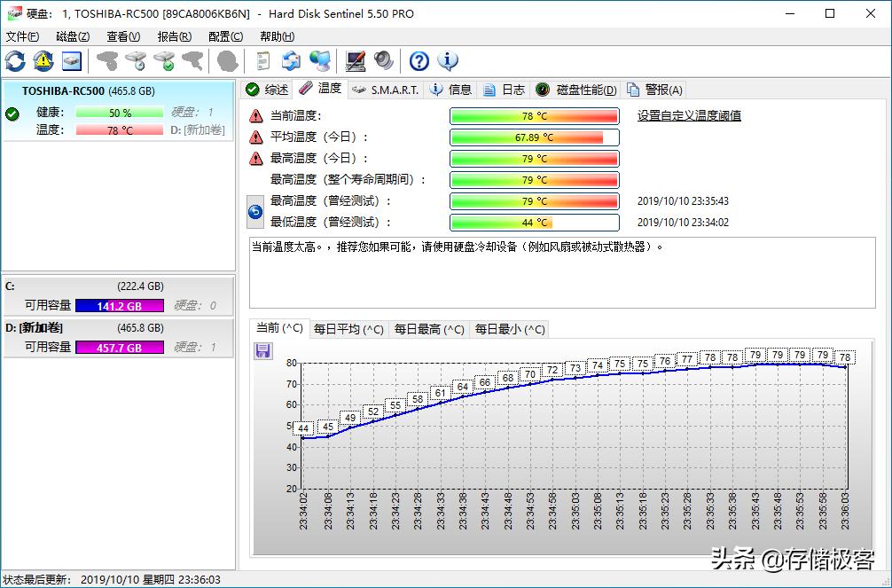Click the speaker alert sound toolbar icon
This screenshot has height=588, width=892.
pos(381,61)
